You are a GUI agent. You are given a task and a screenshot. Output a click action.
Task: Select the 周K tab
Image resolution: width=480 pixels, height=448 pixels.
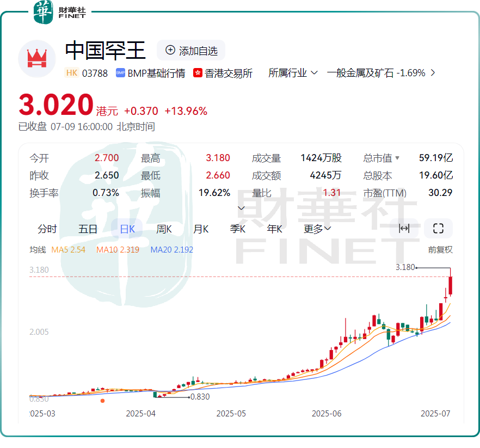(x=164, y=229)
